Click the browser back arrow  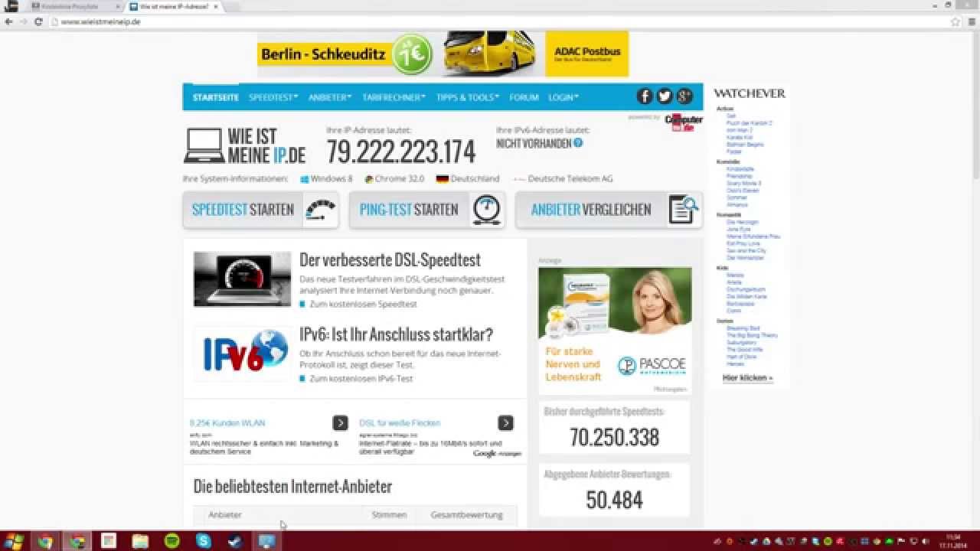8,21
